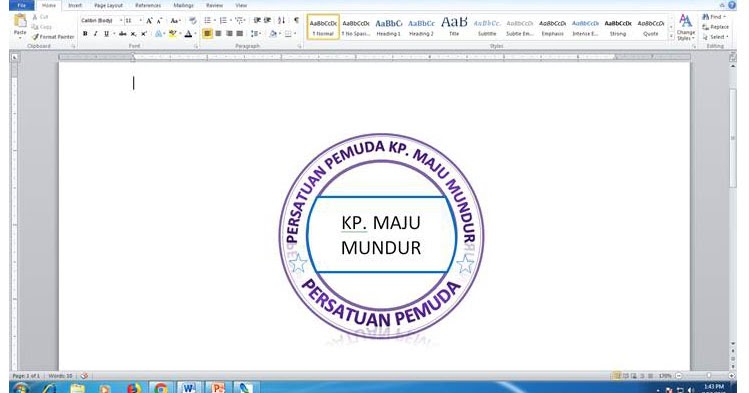This screenshot has height=393, width=749.
Task: Click the Words: 10 count in status bar
Action: [x=60, y=376]
